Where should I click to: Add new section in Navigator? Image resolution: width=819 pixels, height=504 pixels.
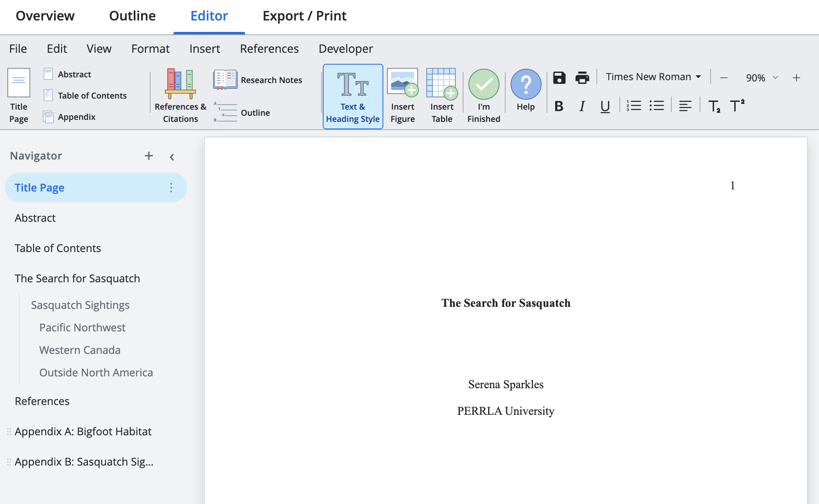(x=149, y=155)
